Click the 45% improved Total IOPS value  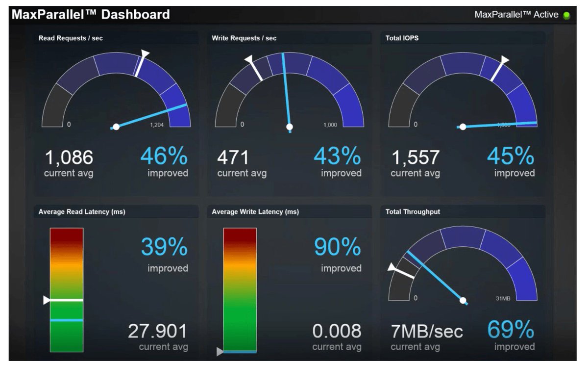511,156
